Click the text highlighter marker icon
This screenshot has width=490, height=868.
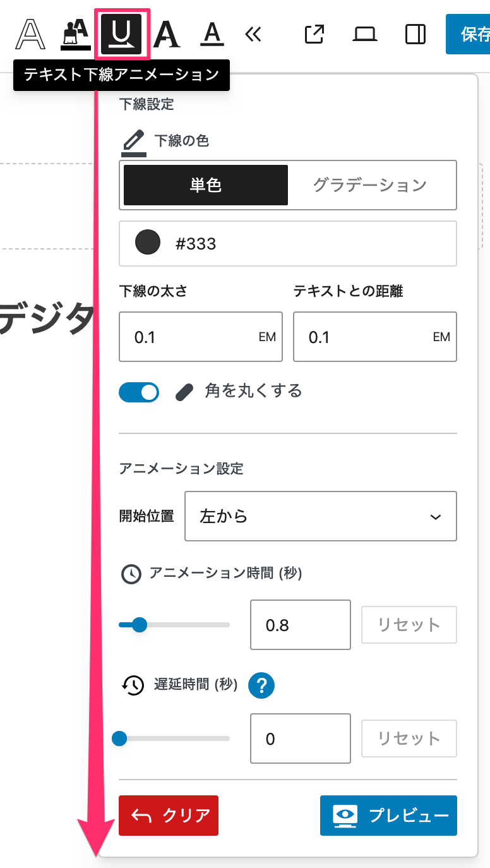75,34
